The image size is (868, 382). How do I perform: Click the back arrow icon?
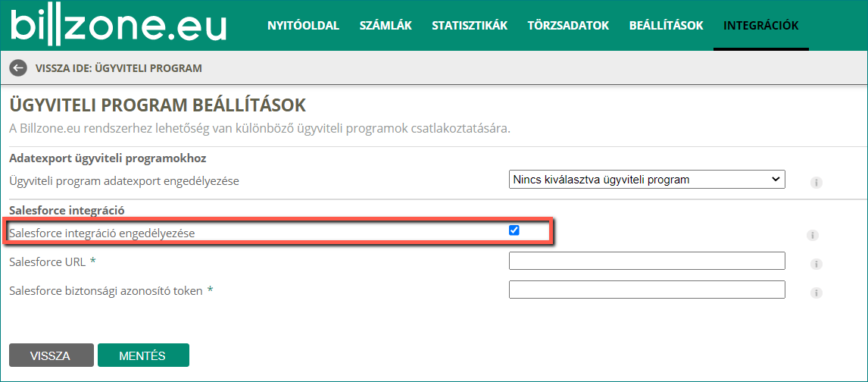tap(18, 68)
